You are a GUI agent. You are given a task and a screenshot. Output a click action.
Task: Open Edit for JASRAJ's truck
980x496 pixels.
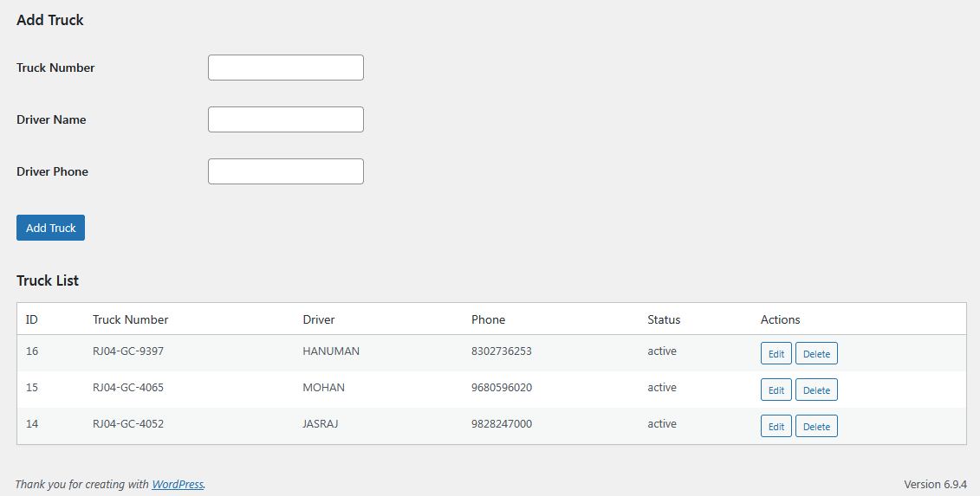pos(776,426)
